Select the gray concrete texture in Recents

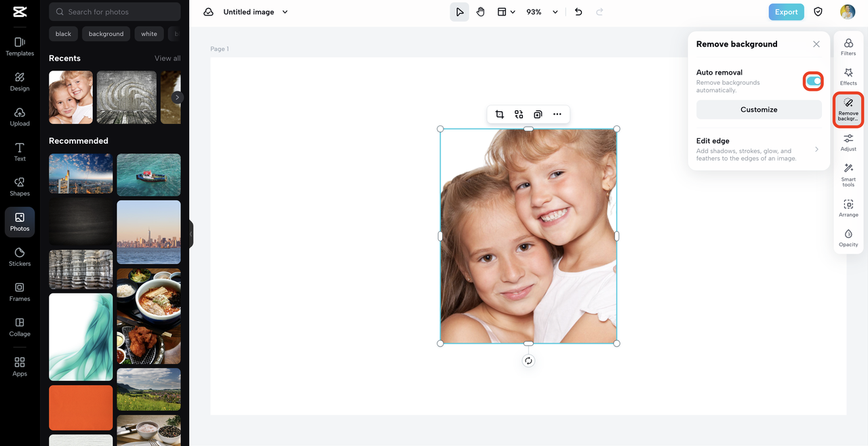[127, 97]
